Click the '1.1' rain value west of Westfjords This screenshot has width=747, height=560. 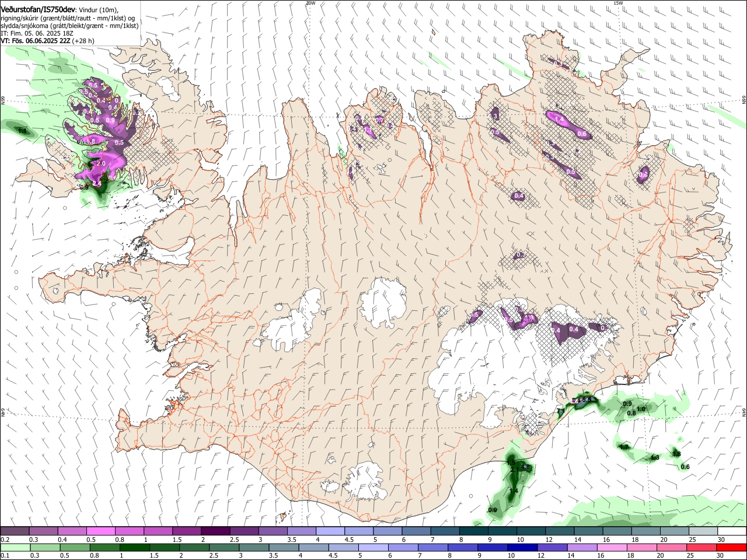pos(23,131)
